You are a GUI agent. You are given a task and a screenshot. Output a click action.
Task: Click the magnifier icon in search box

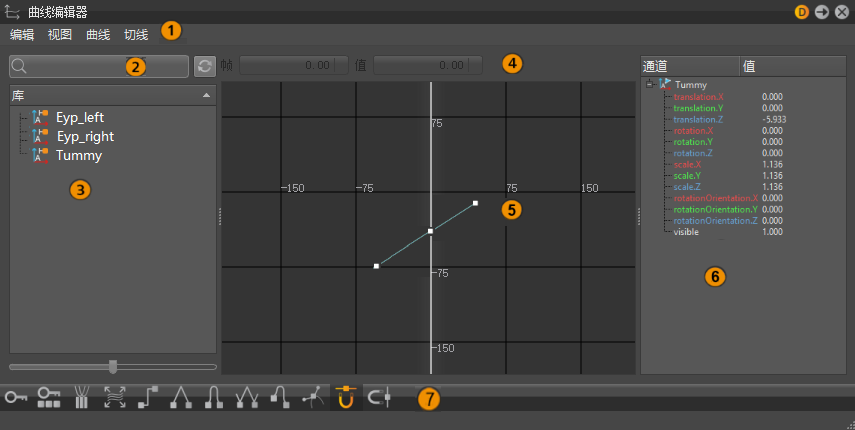pyautogui.click(x=19, y=66)
